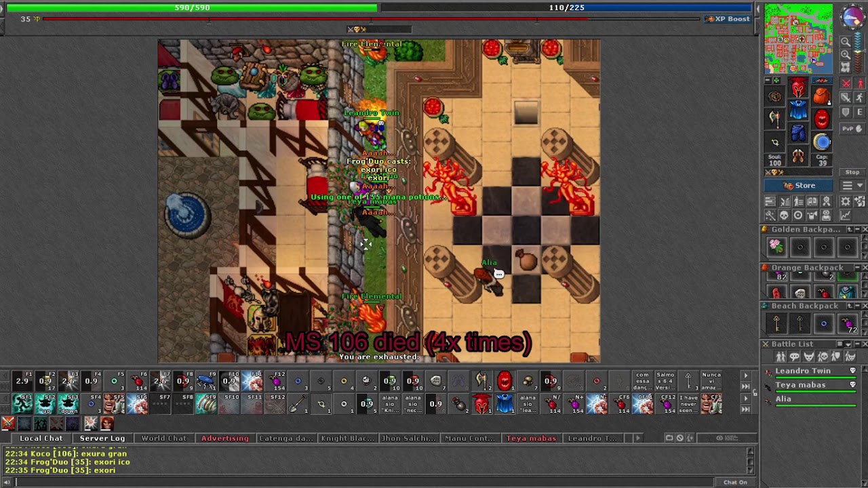Show more chat tabs with right arrow
The width and height of the screenshot is (868, 488).
click(637, 439)
